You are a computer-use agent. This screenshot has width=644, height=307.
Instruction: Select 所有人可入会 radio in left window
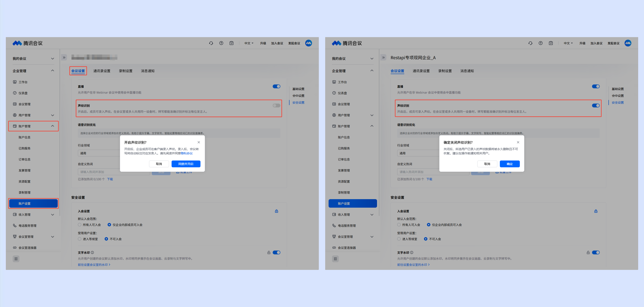pos(79,225)
